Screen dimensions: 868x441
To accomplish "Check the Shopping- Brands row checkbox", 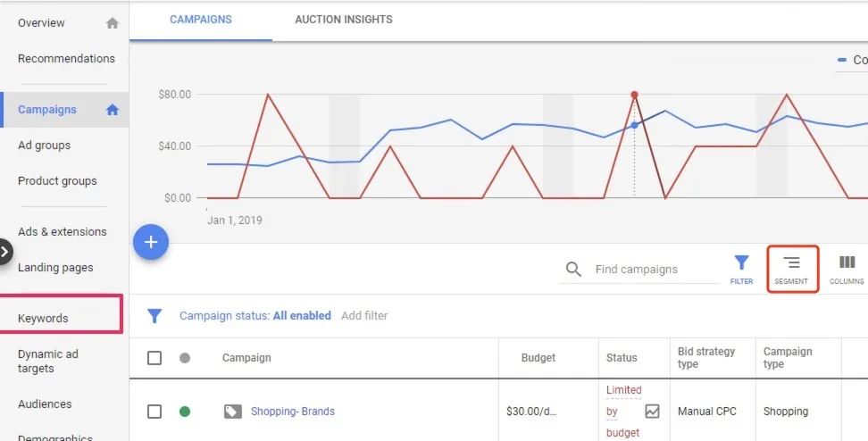I will tap(154, 412).
